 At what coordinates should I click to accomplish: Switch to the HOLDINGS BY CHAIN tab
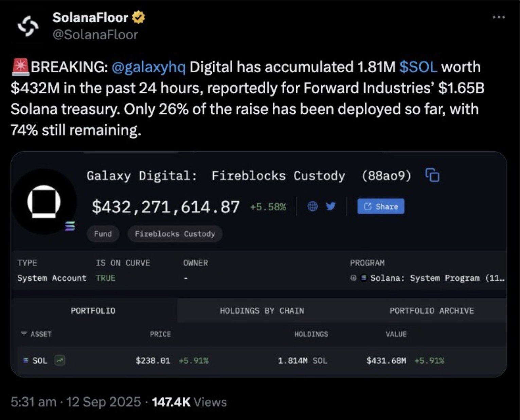(x=262, y=310)
